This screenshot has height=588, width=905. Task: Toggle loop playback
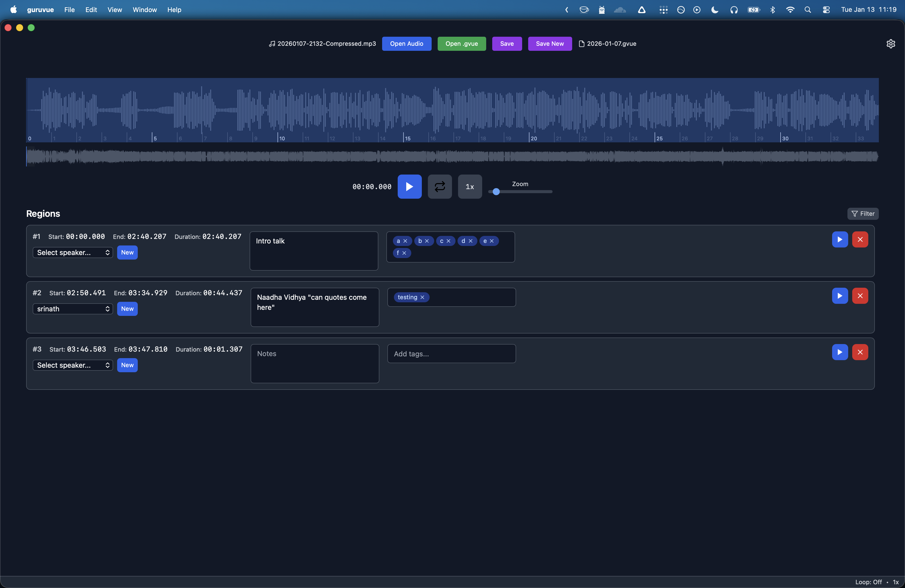[x=440, y=186]
